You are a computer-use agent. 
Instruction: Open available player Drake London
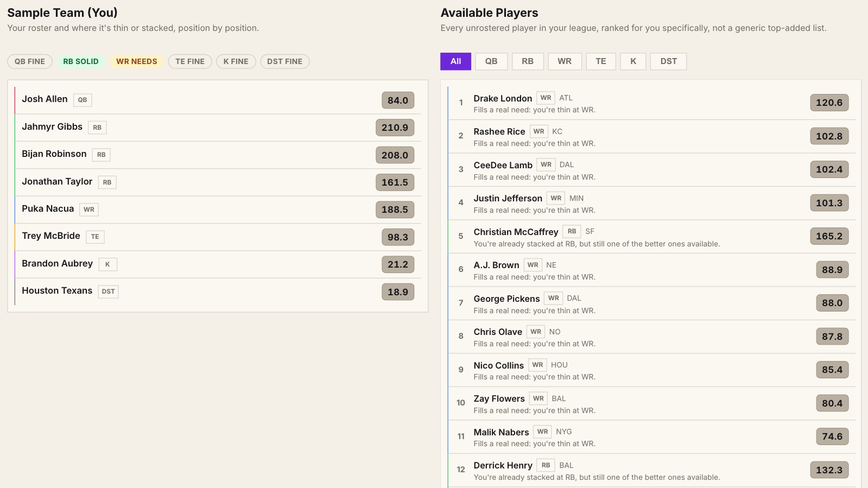(651, 103)
